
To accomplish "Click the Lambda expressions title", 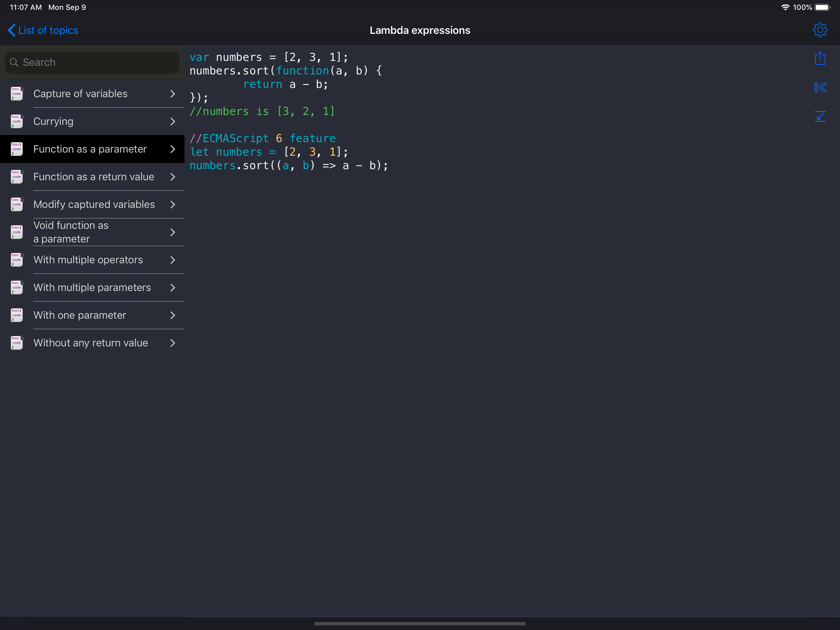I will coord(420,30).
